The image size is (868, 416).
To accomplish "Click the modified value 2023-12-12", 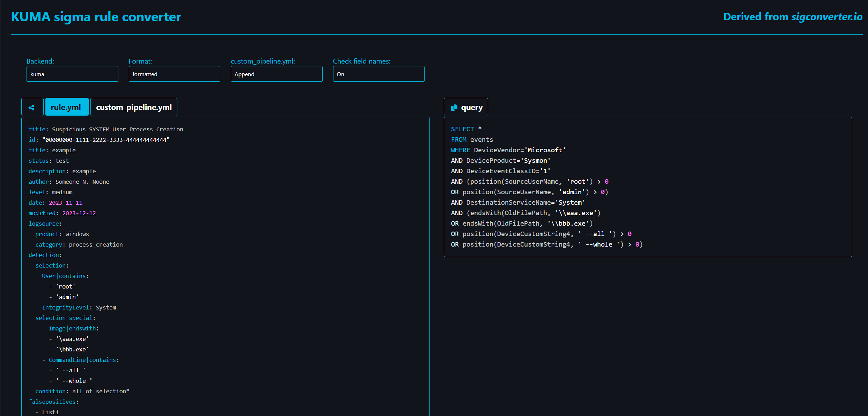I will (79, 213).
